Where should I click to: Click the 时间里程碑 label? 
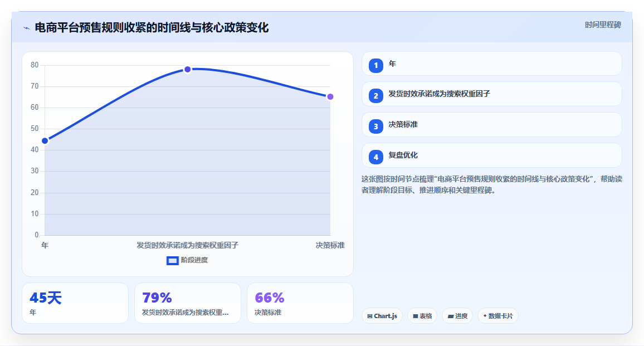(x=603, y=25)
